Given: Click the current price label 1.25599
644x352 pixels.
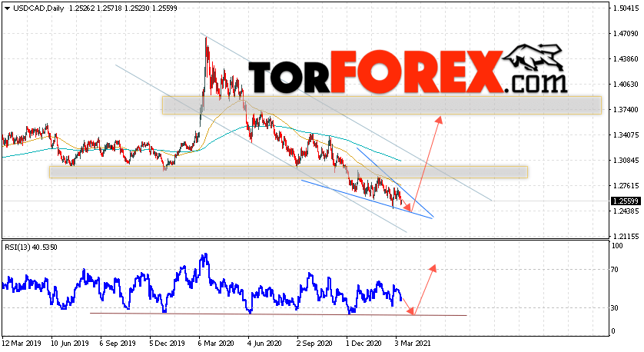Looking at the screenshot, I should [x=626, y=201].
